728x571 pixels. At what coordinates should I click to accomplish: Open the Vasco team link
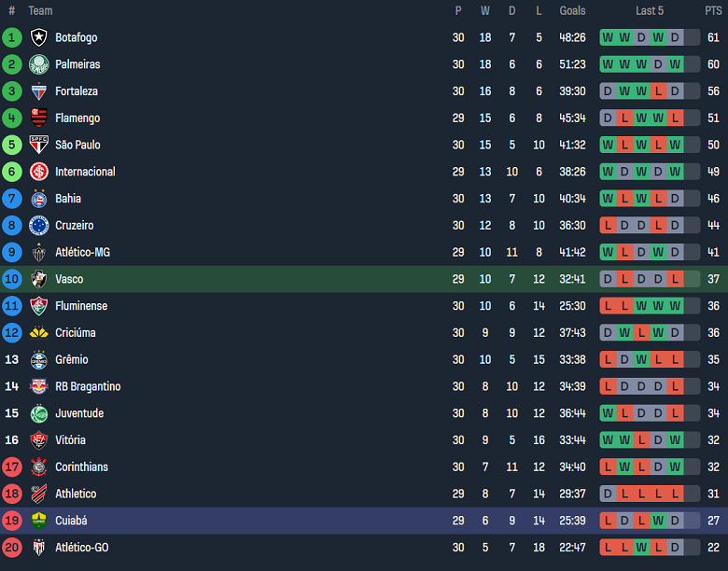coord(69,279)
